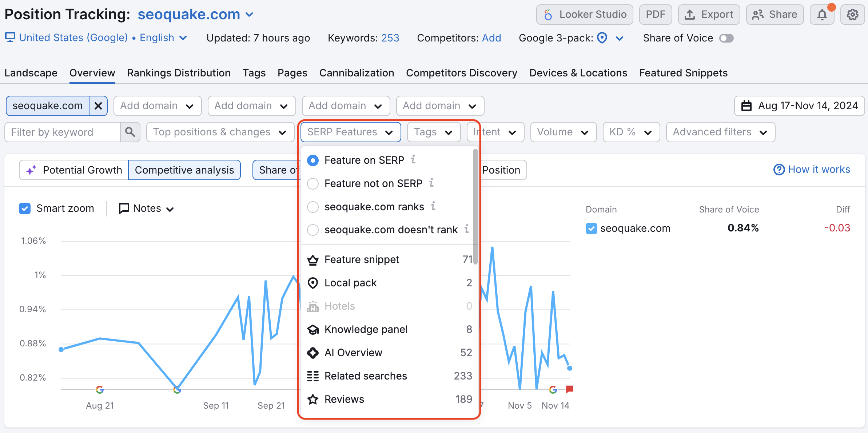Open Volume filter dropdown
Image resolution: width=868 pixels, height=433 pixels.
click(563, 132)
